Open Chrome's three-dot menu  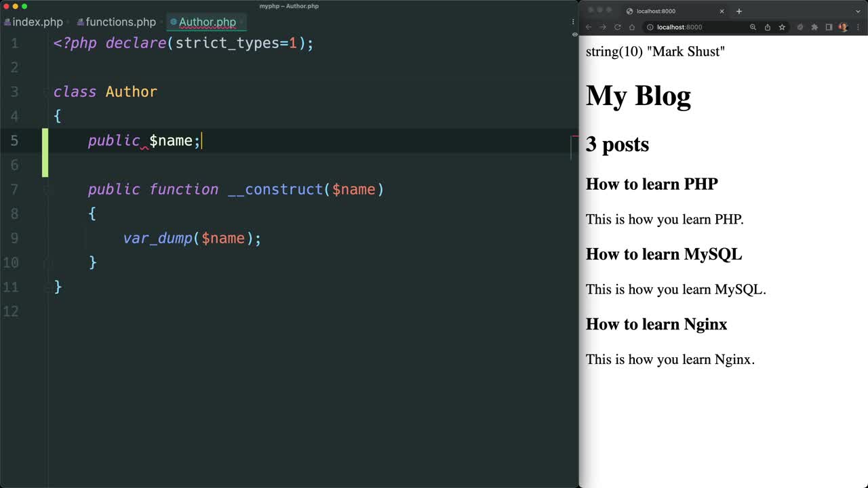[x=859, y=27]
